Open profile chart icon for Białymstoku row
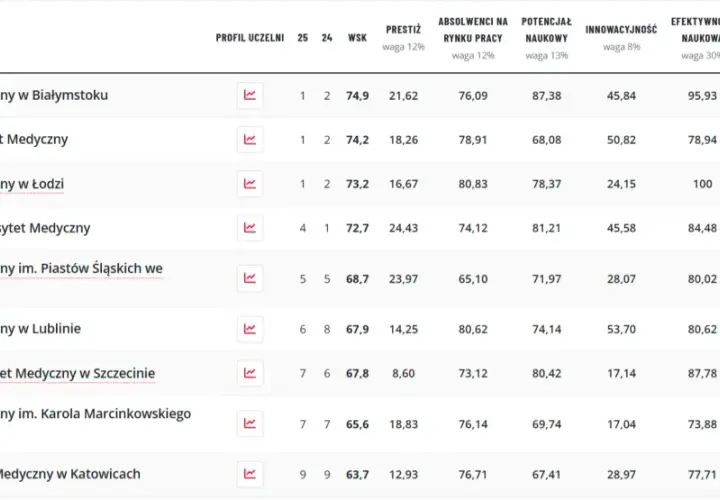Viewport: 720px width, 500px height. [x=250, y=96]
